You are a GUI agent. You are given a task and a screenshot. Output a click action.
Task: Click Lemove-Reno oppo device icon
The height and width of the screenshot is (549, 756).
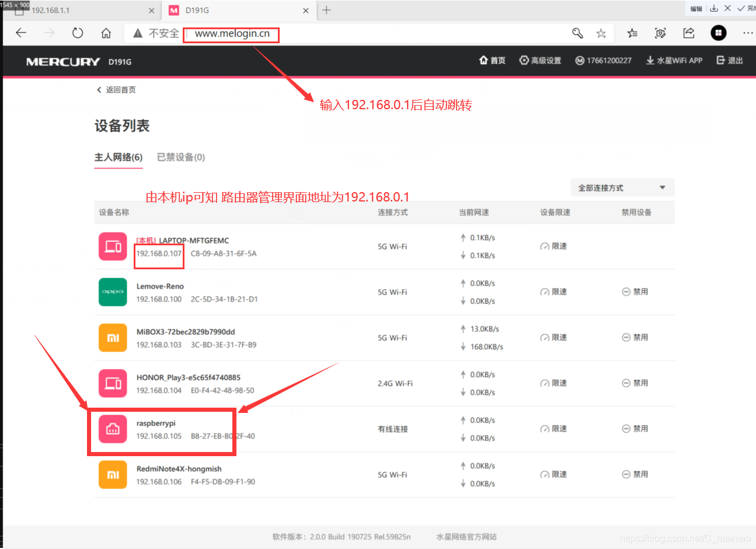113,292
